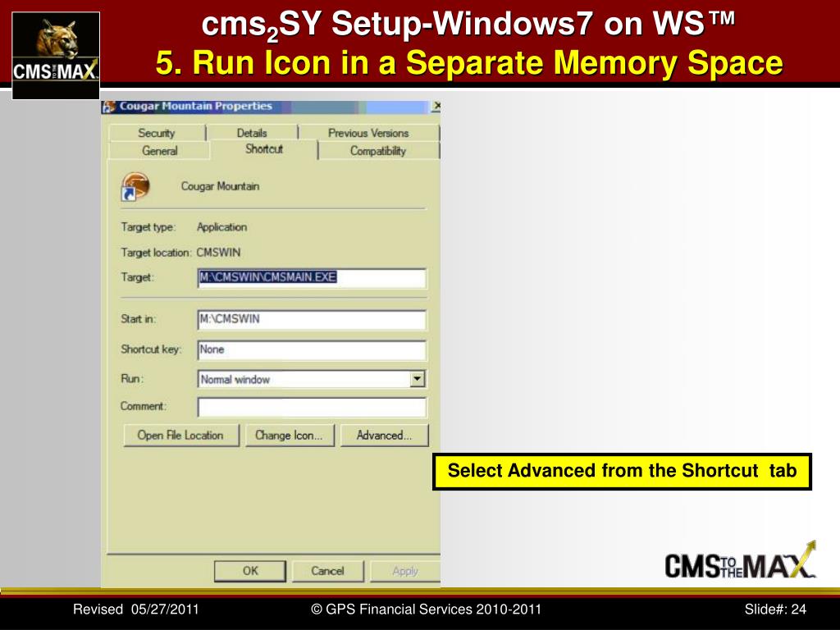Go to the General tab
840x630 pixels.
point(160,151)
